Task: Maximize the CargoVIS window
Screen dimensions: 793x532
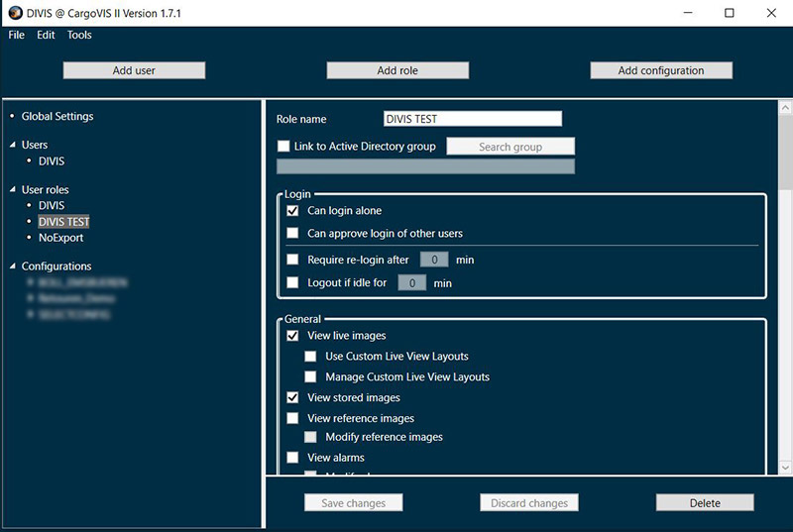Action: [x=730, y=13]
